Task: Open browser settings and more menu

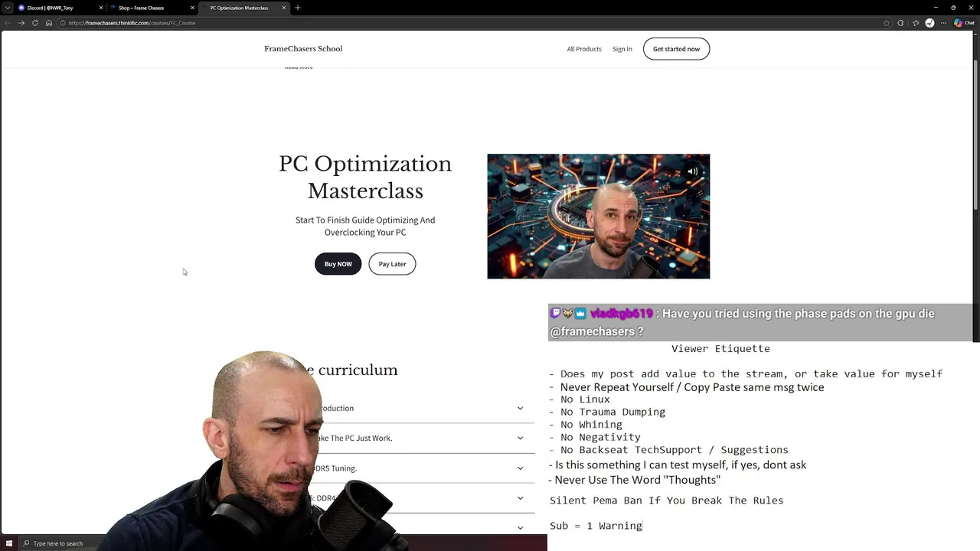Action: pyautogui.click(x=943, y=23)
